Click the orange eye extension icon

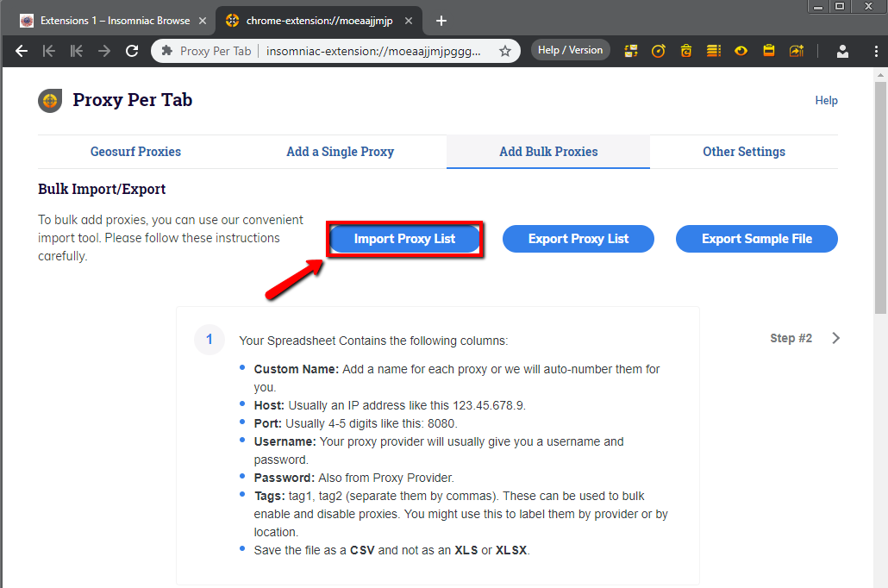coord(741,51)
